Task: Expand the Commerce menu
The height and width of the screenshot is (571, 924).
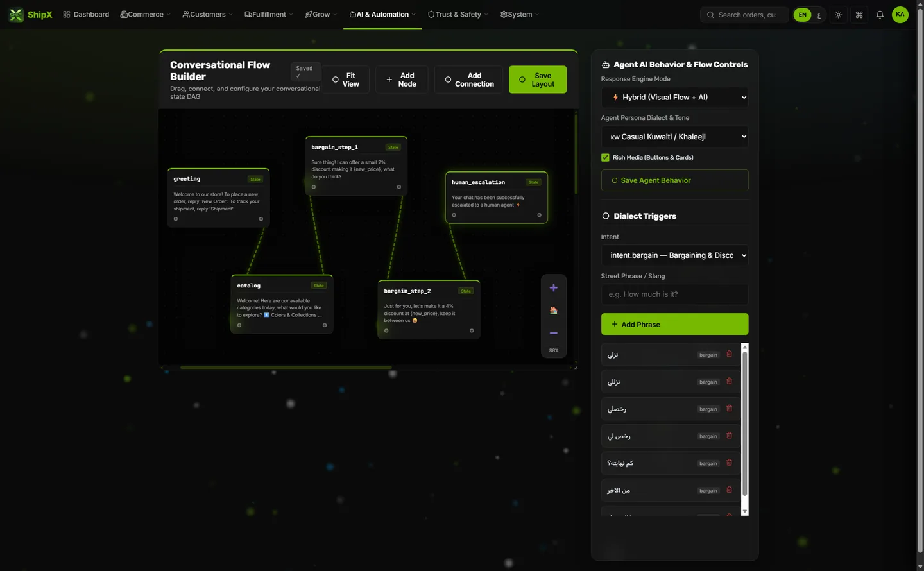Action: pyautogui.click(x=145, y=15)
